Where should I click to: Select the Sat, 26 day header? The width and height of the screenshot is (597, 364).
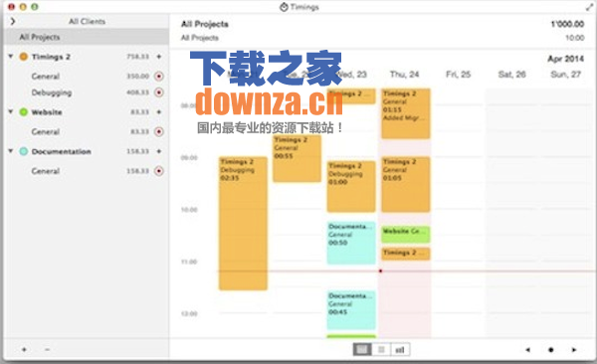pos(512,75)
